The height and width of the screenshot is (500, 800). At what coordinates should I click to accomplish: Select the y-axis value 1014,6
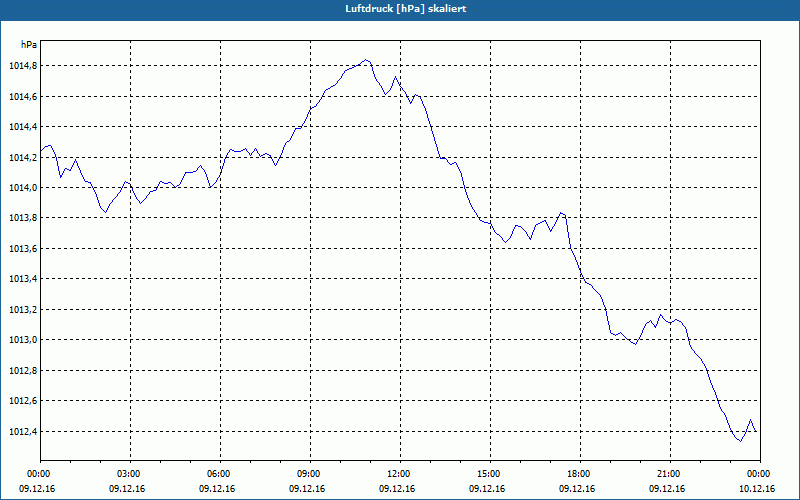tap(23, 96)
